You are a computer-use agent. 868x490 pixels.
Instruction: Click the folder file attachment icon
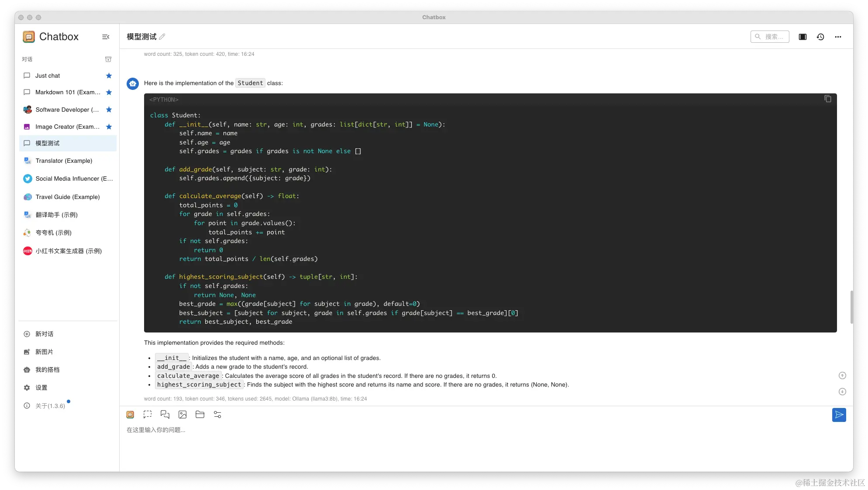[x=200, y=415]
